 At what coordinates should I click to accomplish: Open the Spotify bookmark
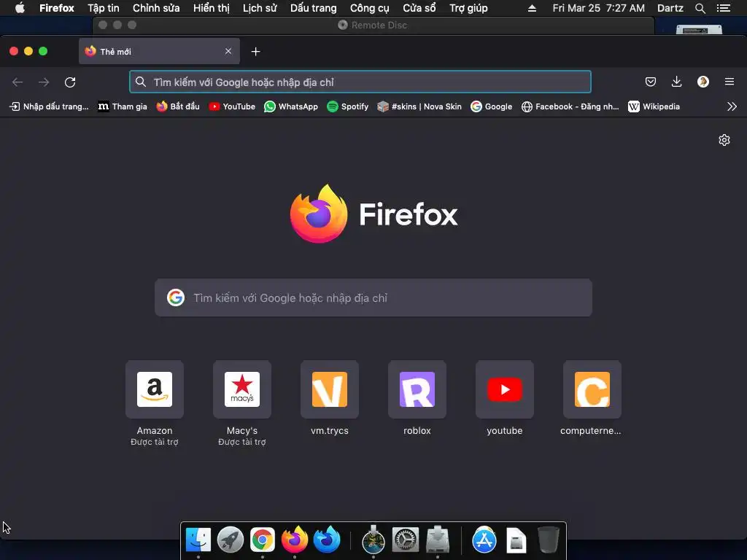pos(348,106)
